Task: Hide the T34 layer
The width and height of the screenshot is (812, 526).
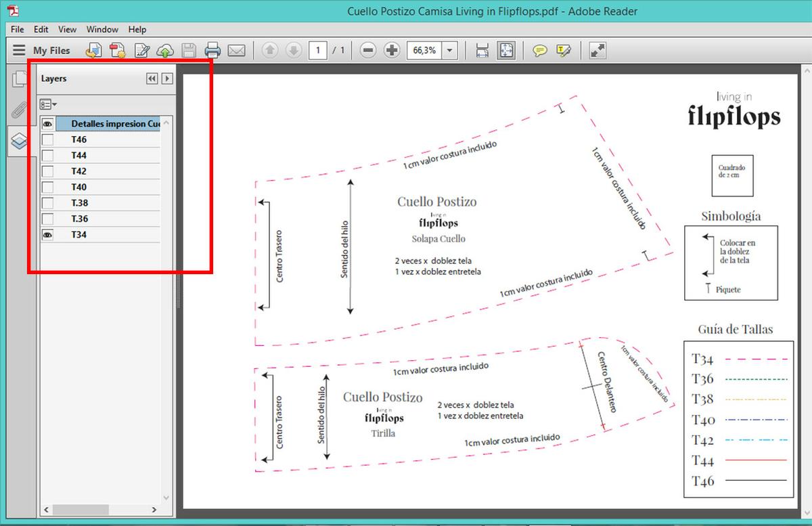Action: point(48,235)
